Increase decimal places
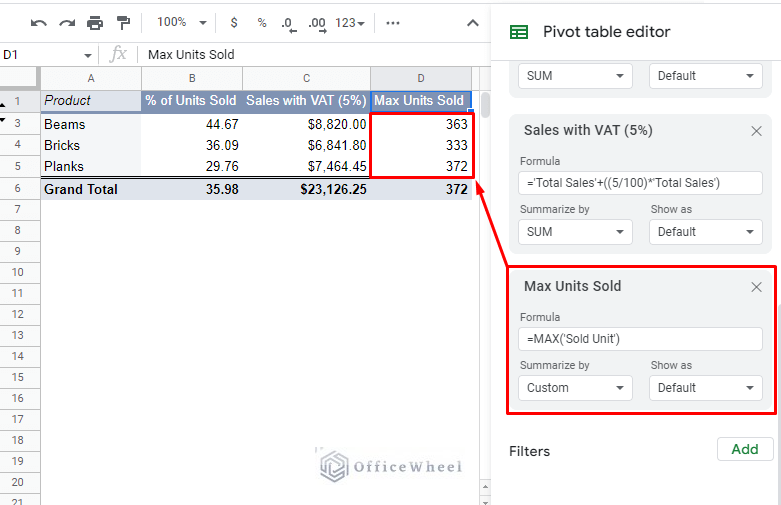This screenshot has width=781, height=505. pyautogui.click(x=317, y=22)
